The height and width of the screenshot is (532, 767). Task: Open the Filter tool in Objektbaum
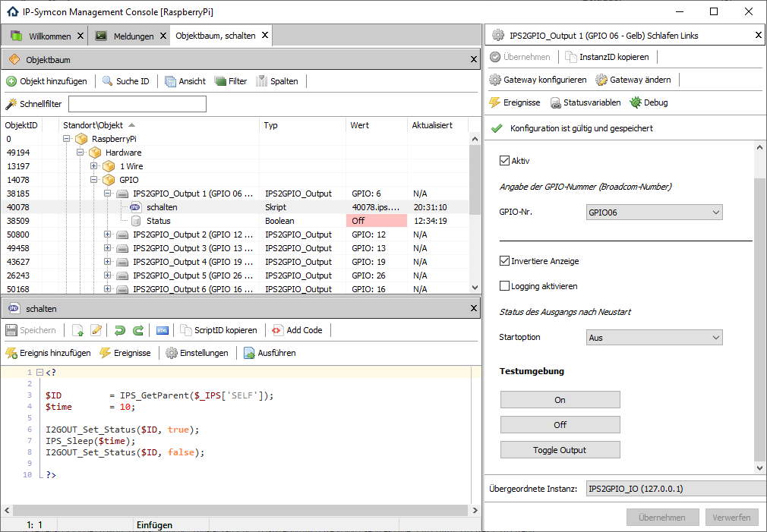[x=231, y=81]
